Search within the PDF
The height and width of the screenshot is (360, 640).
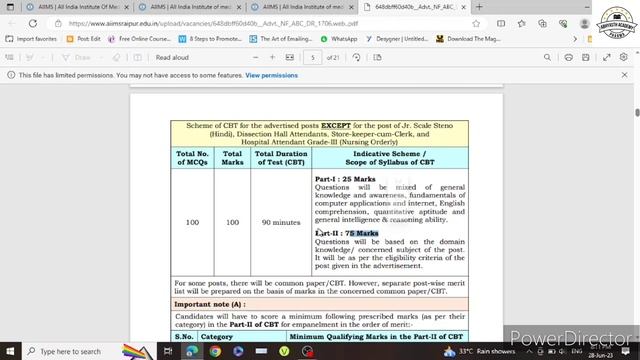547,58
